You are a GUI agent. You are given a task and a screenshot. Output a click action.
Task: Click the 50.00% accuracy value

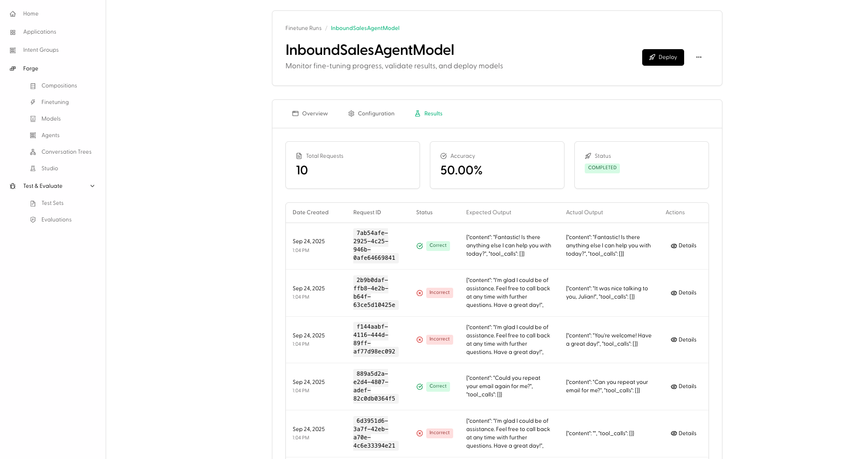tap(461, 170)
